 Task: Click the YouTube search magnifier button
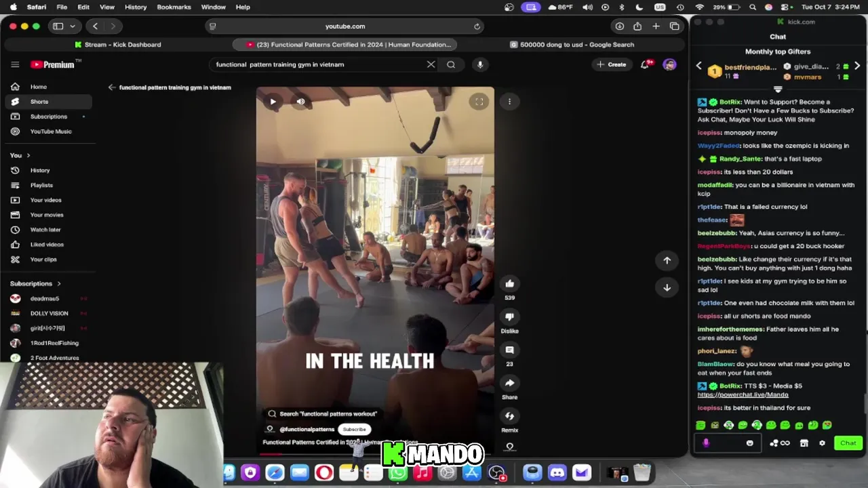[451, 64]
